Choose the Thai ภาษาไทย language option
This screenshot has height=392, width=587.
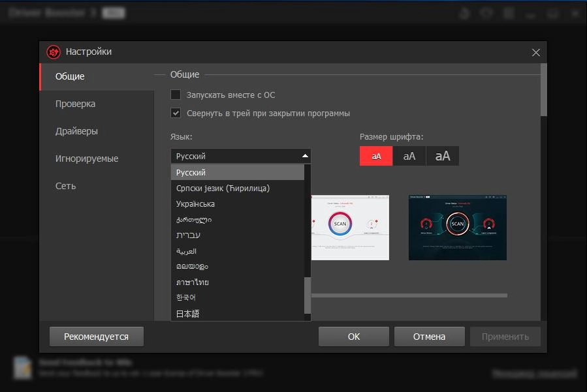pyautogui.click(x=238, y=282)
